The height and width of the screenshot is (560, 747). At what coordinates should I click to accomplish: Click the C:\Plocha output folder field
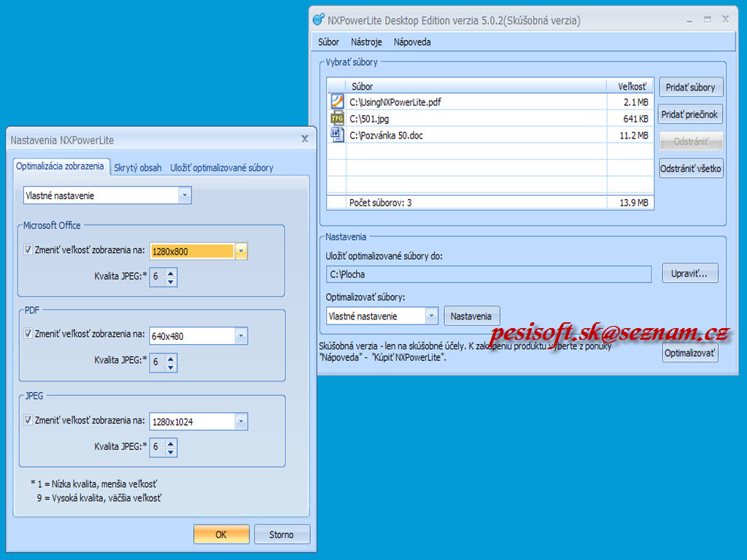click(489, 274)
